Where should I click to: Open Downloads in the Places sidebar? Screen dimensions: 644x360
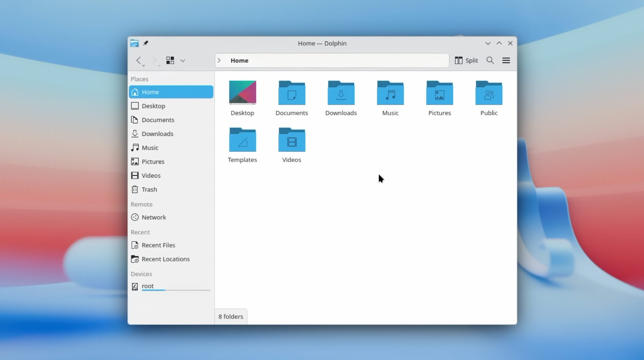point(171,134)
